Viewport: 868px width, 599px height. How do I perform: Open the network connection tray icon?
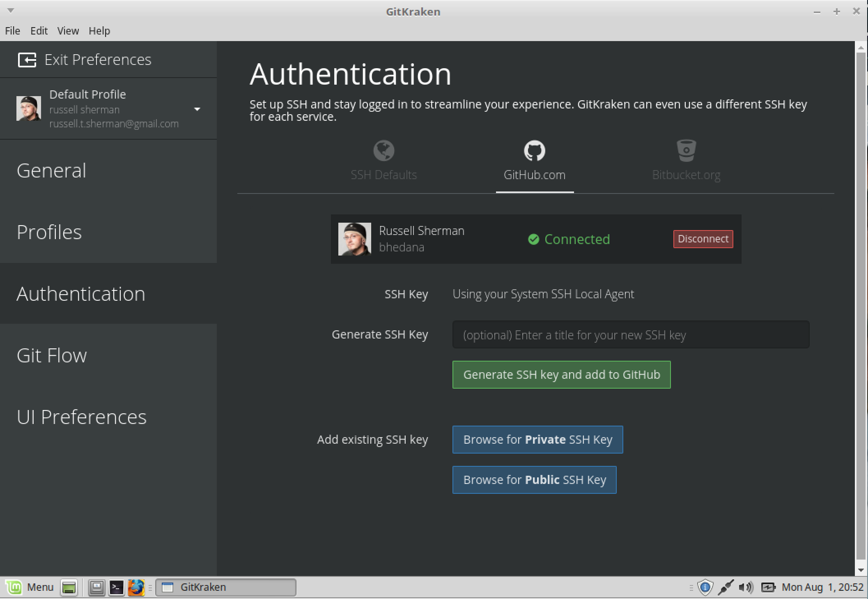(x=726, y=587)
